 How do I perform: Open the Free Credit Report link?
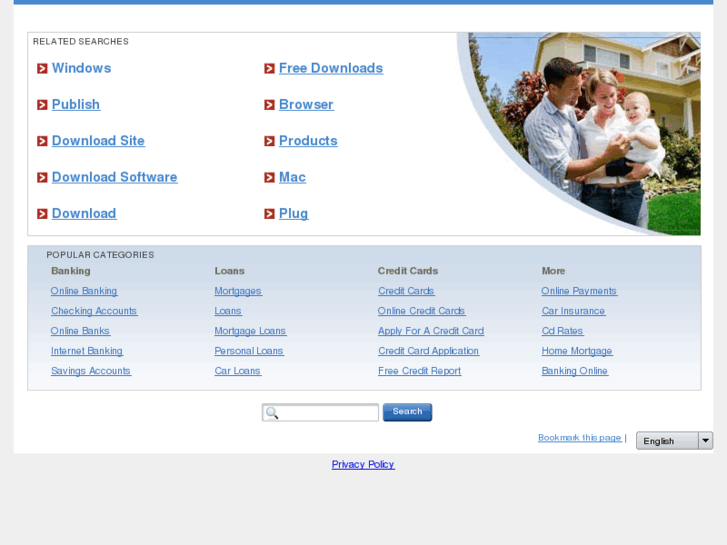tap(420, 371)
